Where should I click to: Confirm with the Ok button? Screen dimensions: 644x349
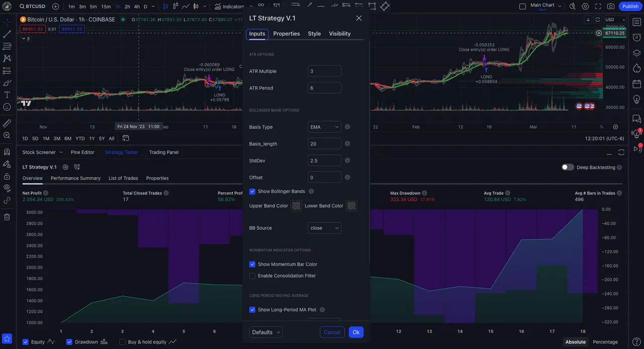(356, 332)
